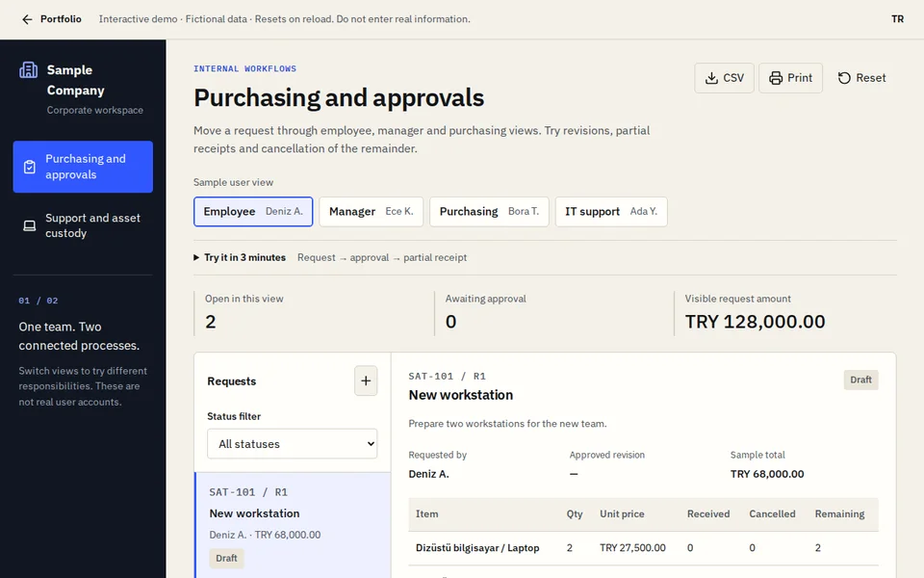Add a new request with the plus button
The image size is (924, 578).
pos(366,381)
